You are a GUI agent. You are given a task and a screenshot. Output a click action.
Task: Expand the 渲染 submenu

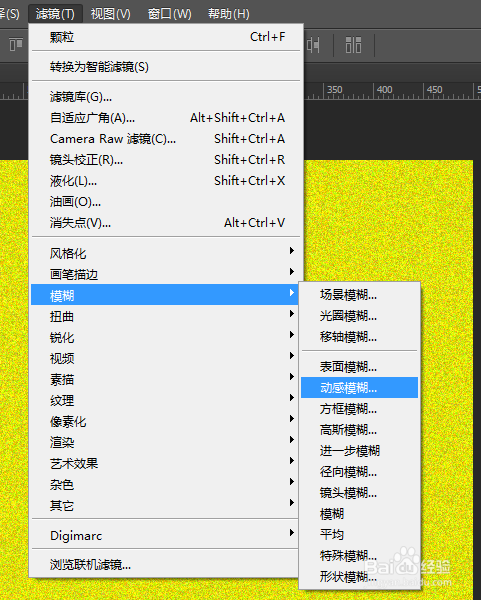165,442
